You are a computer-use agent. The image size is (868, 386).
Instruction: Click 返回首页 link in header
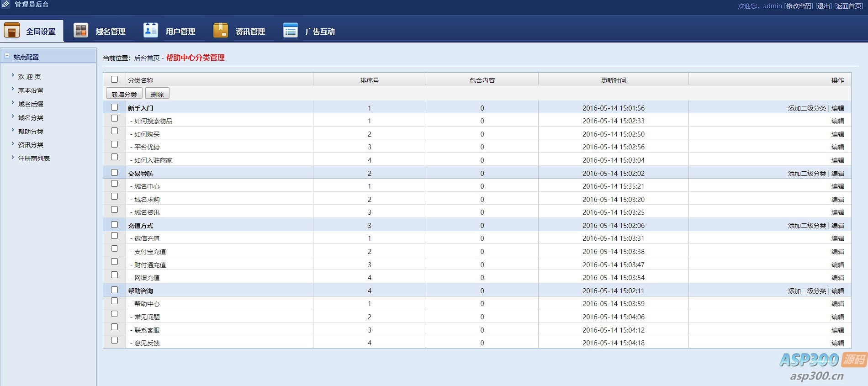[849, 6]
